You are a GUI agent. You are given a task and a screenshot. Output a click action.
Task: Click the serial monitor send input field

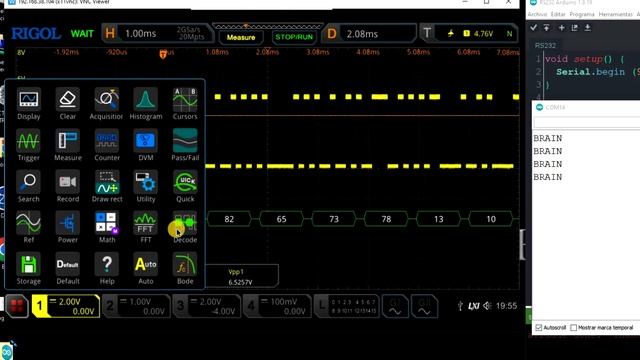(587, 122)
